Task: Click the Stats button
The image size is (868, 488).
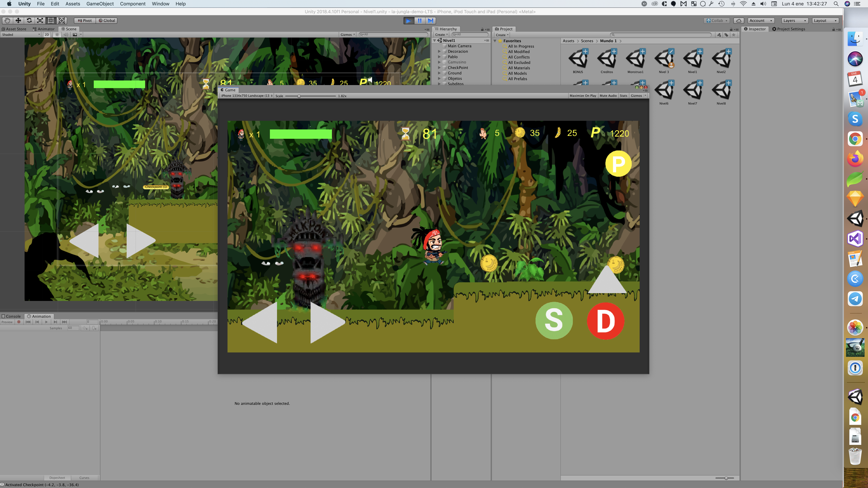Action: 623,96
